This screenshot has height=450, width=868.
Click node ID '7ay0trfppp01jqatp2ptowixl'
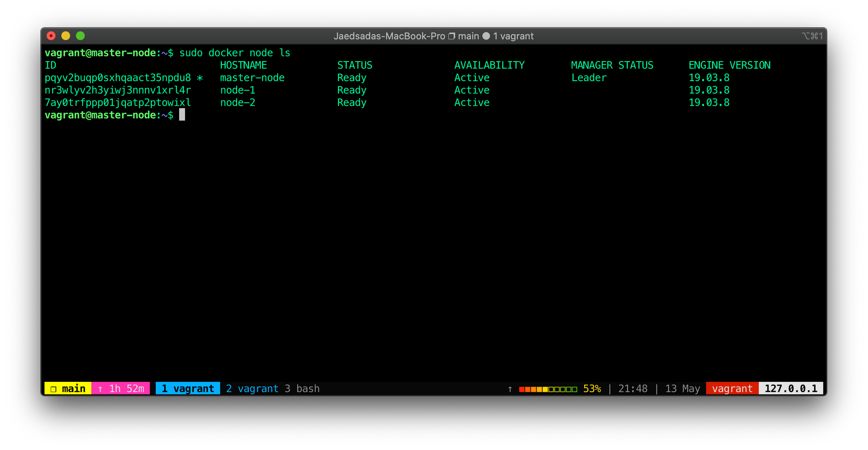118,103
